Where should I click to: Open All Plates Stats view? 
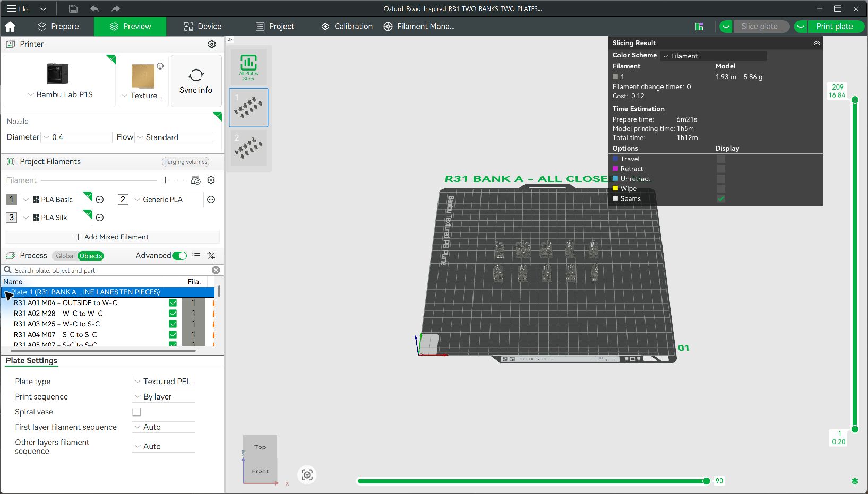click(248, 67)
